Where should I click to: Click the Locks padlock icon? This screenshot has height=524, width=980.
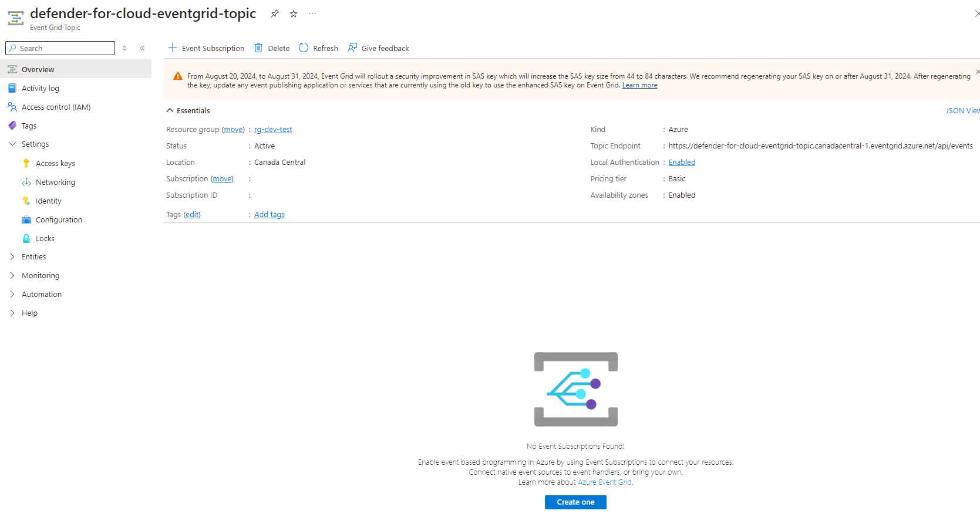(26, 238)
